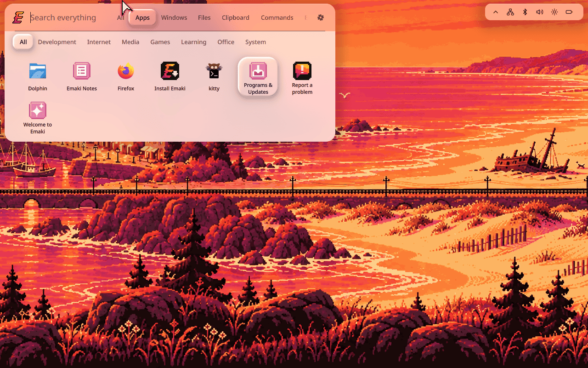The image size is (588, 368).
Task: Click the Emaki logo in the launcher
Action: click(18, 17)
